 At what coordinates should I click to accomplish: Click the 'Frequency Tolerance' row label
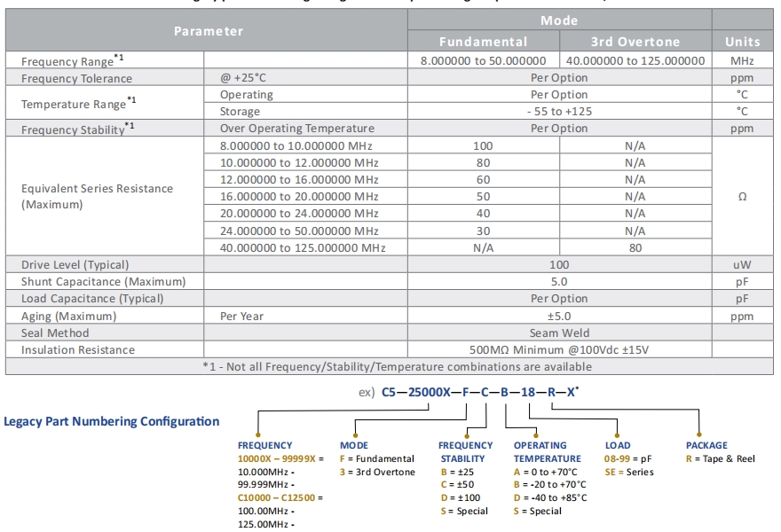click(76, 78)
